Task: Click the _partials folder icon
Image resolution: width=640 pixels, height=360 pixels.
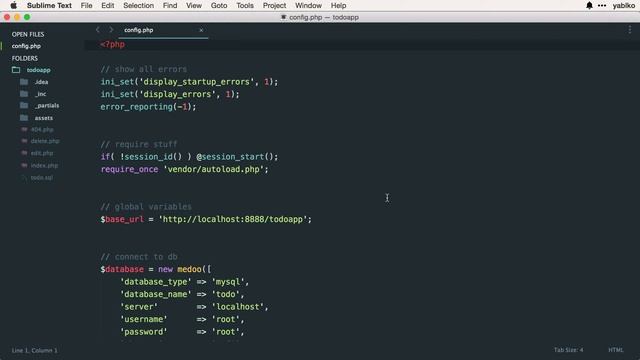Action: (x=24, y=106)
